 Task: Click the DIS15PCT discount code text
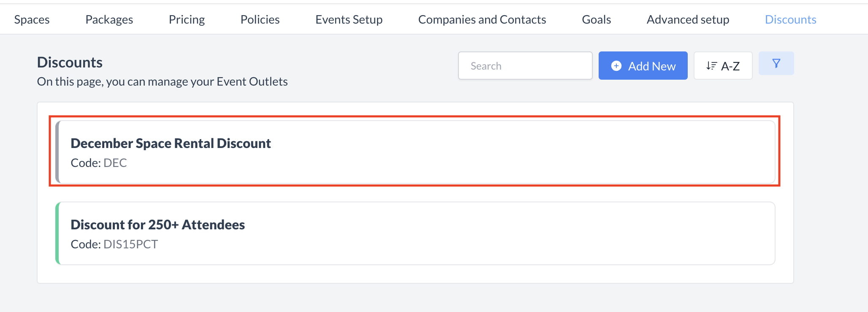130,244
